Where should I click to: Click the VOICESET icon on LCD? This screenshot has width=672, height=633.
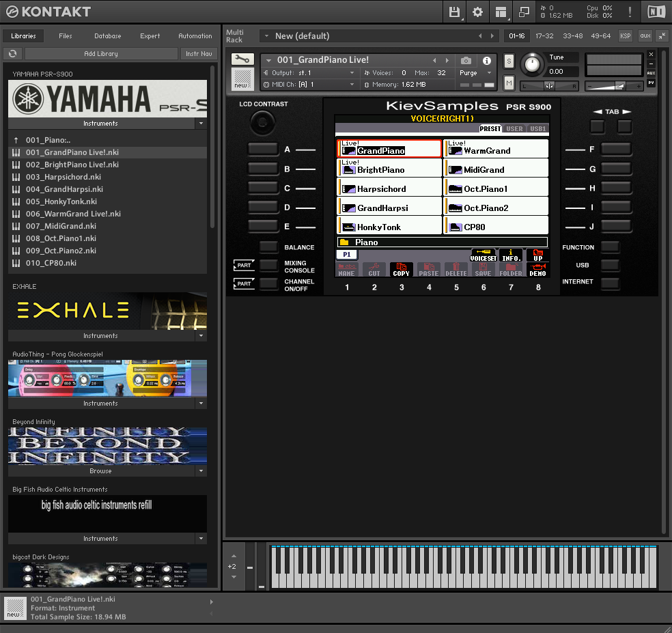483,255
